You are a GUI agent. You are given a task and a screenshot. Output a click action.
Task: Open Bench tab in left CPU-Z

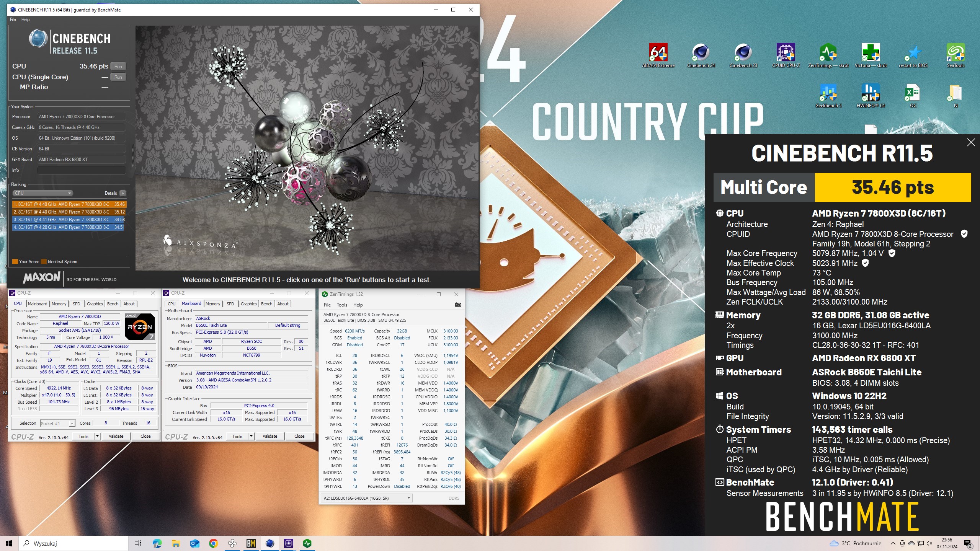(113, 304)
